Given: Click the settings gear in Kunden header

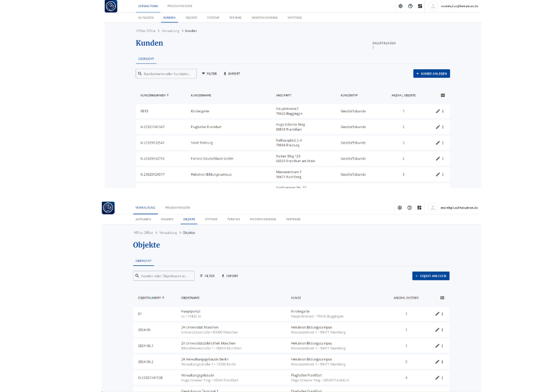Looking at the screenshot, I should [x=400, y=6].
